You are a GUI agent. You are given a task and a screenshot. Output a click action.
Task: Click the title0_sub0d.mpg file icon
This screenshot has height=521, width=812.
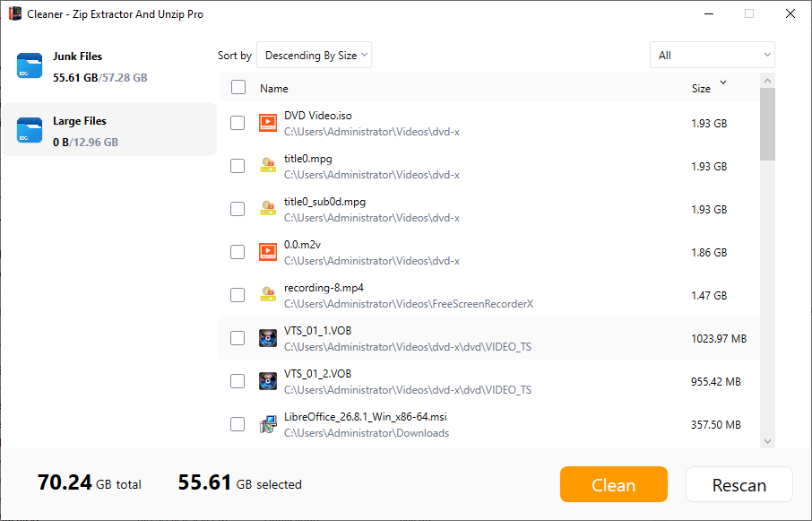point(268,209)
